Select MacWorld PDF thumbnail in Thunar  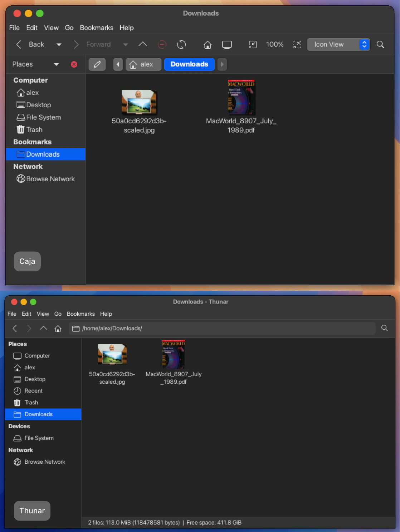click(x=174, y=355)
